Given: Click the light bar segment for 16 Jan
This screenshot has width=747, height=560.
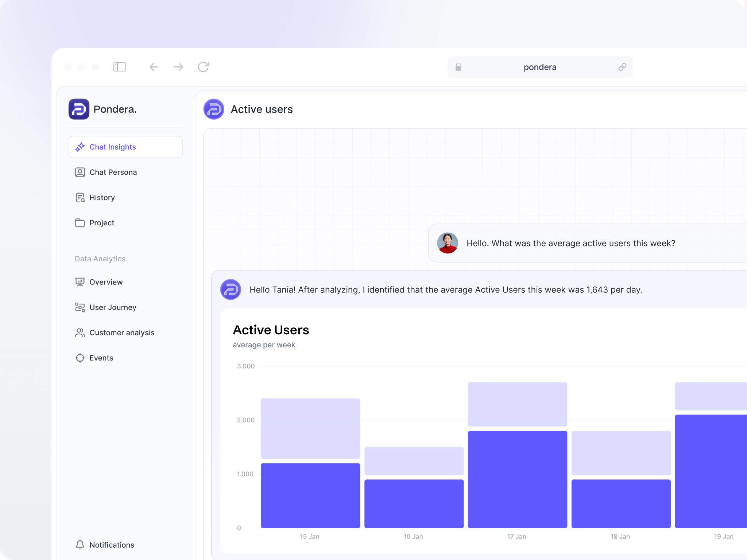Looking at the screenshot, I should click(x=414, y=461).
